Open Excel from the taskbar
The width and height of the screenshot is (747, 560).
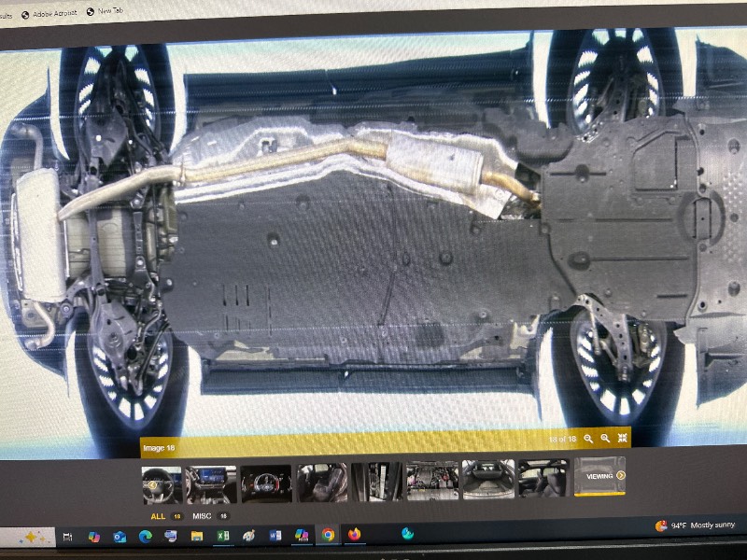pos(222,536)
